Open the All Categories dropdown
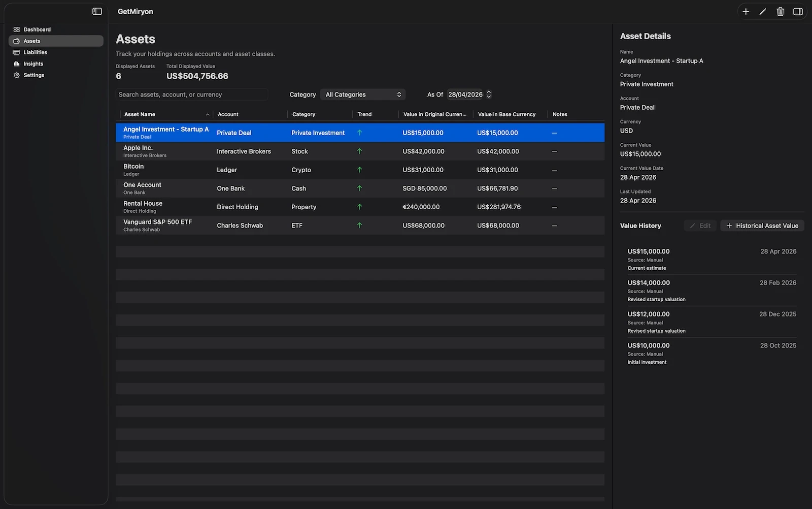 (363, 94)
